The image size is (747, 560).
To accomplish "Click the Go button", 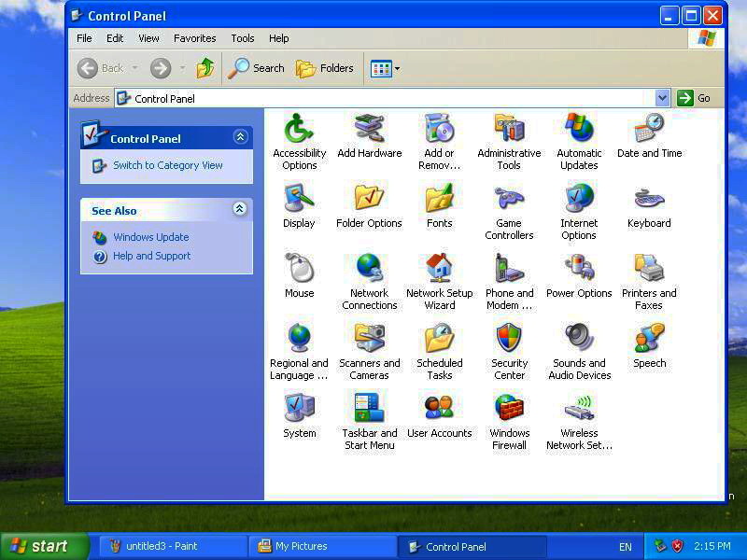I will click(694, 98).
